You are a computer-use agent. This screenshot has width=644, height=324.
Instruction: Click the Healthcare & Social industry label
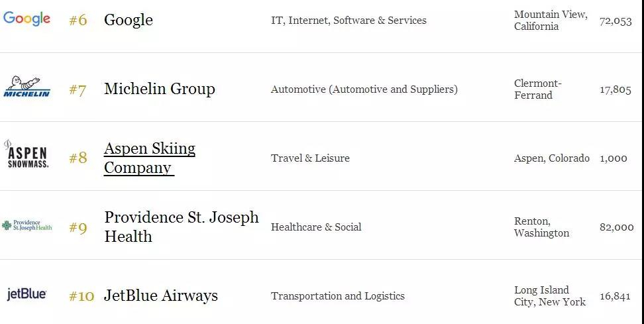[x=316, y=227]
